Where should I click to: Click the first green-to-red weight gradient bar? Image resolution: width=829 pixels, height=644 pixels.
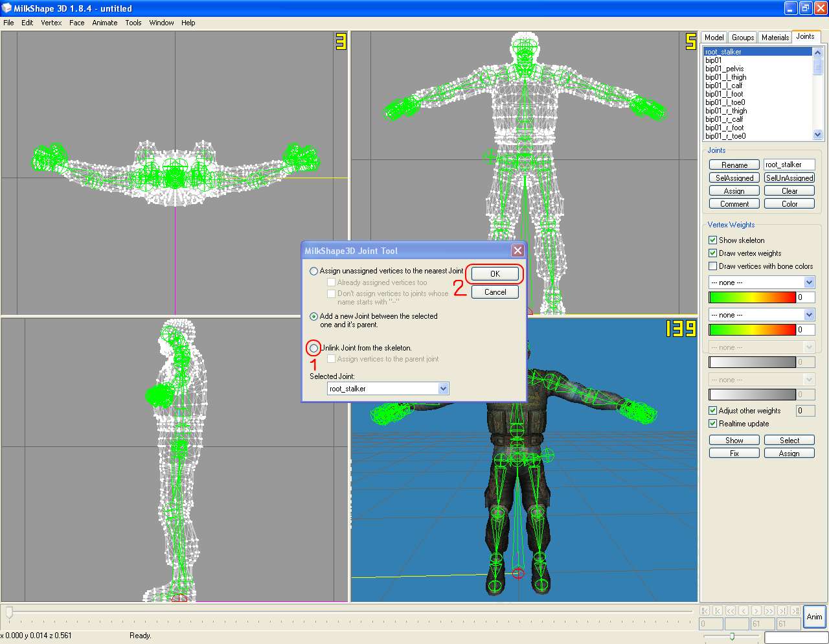pyautogui.click(x=753, y=297)
